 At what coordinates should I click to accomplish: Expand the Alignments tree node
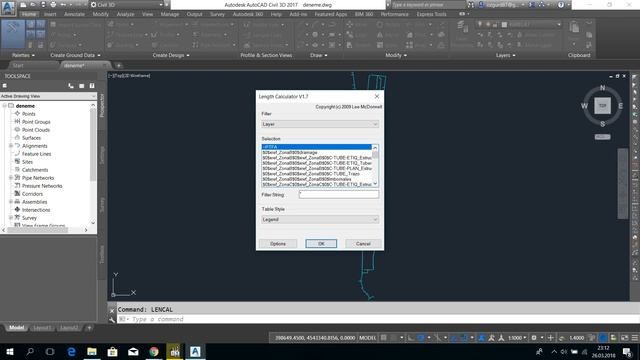(x=11, y=146)
